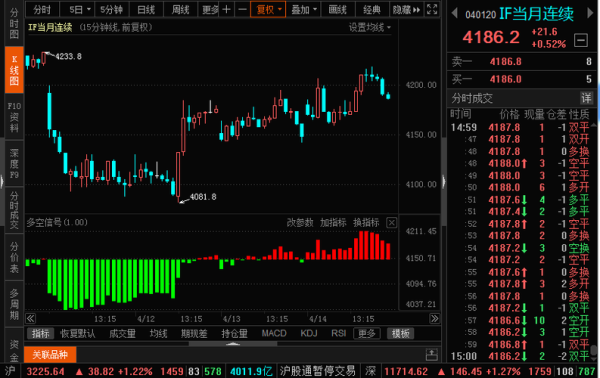Open 复权 adjustment dropdown
Viewport: 600px width, 378px height.
pos(268,10)
